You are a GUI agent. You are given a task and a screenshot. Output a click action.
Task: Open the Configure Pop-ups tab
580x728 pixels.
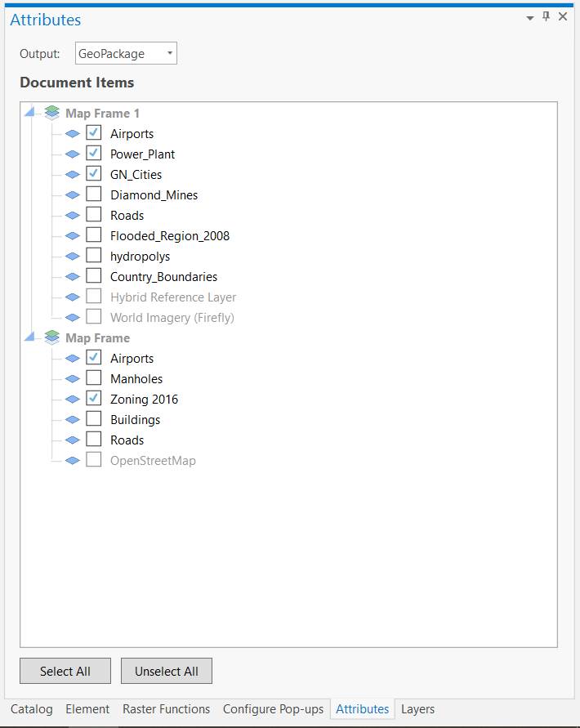click(273, 709)
